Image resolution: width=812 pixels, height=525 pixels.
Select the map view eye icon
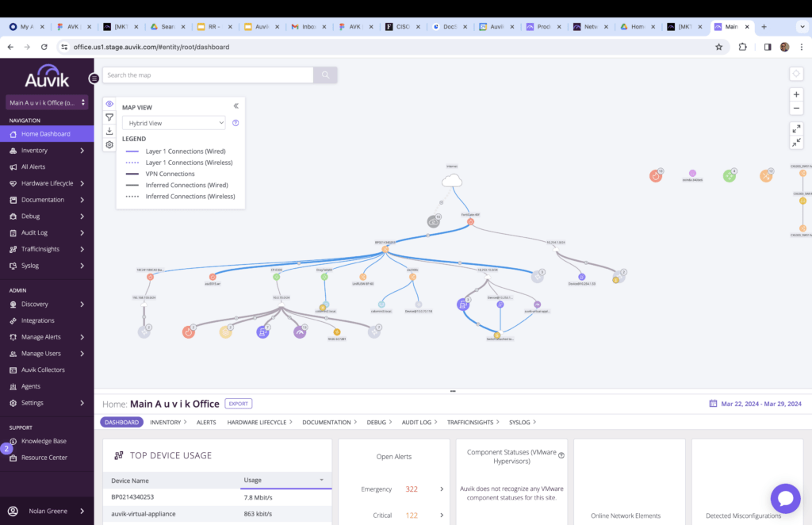pyautogui.click(x=109, y=104)
